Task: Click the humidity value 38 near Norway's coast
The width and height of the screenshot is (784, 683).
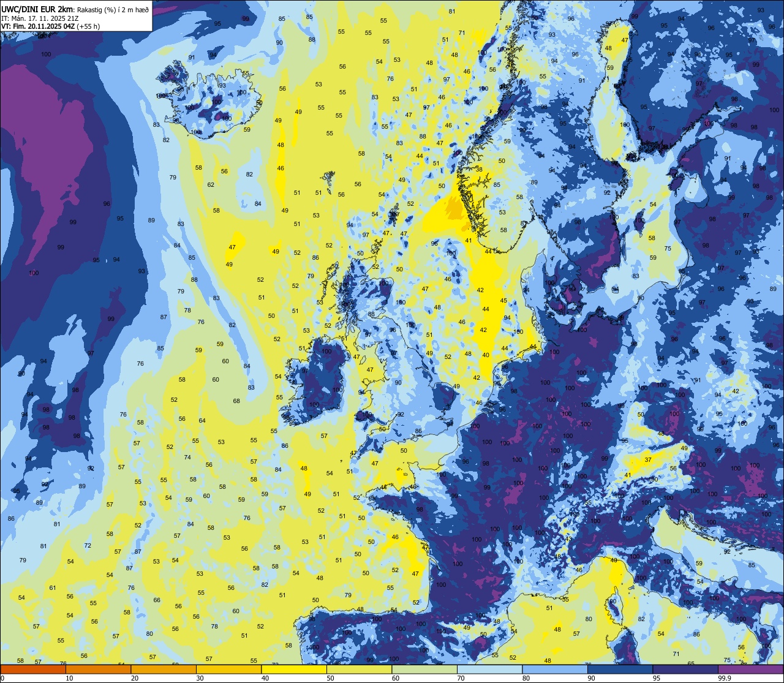Action: [479, 170]
